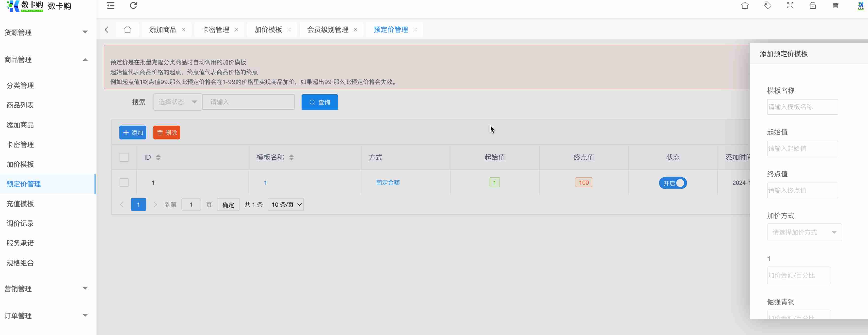This screenshot has height=335, width=868.
Task: Close the 卡密管理 tab
Action: point(237,30)
